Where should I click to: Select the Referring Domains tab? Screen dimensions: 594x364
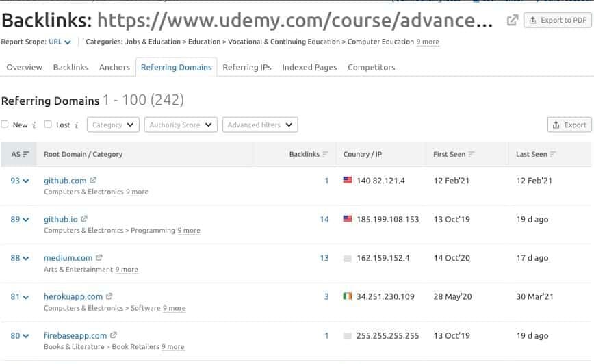176,68
